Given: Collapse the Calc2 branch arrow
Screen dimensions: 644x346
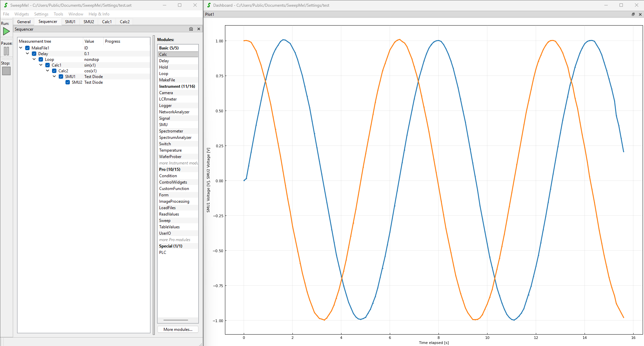Looking at the screenshot, I should pos(48,71).
